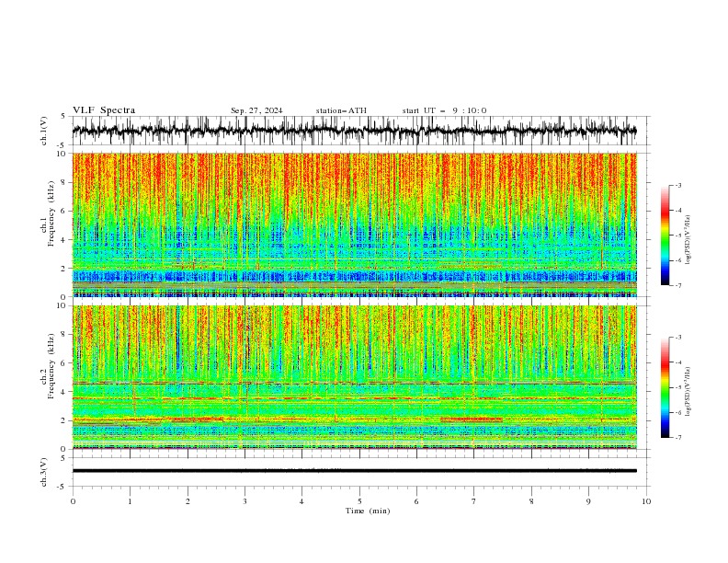This screenshot has width=728, height=563.
Task: Click the "ch.1(V)" waveform axis label
Action: point(44,131)
